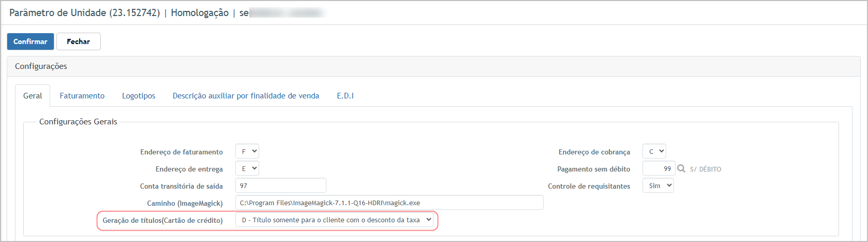Click the Endereço de faturamento label
The height and width of the screenshot is (242, 868).
[x=182, y=152]
